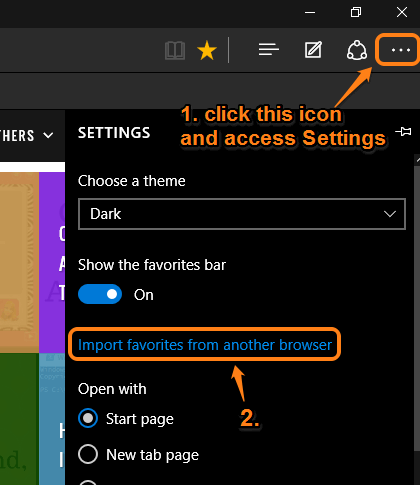
Task: Click the Share icon in toolbar
Action: pos(357,50)
